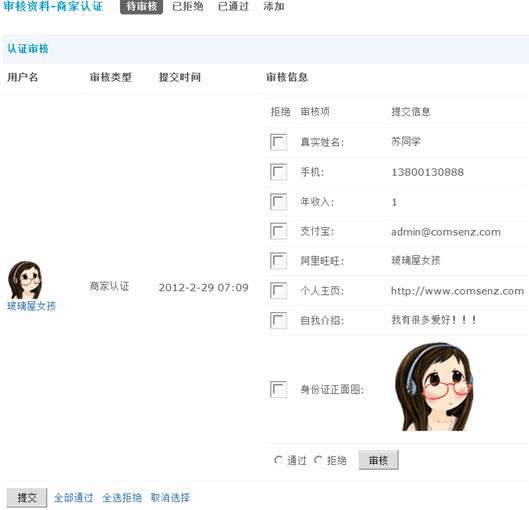529x510 pixels.
Task: Go to the 添加 tab
Action: [x=274, y=6]
